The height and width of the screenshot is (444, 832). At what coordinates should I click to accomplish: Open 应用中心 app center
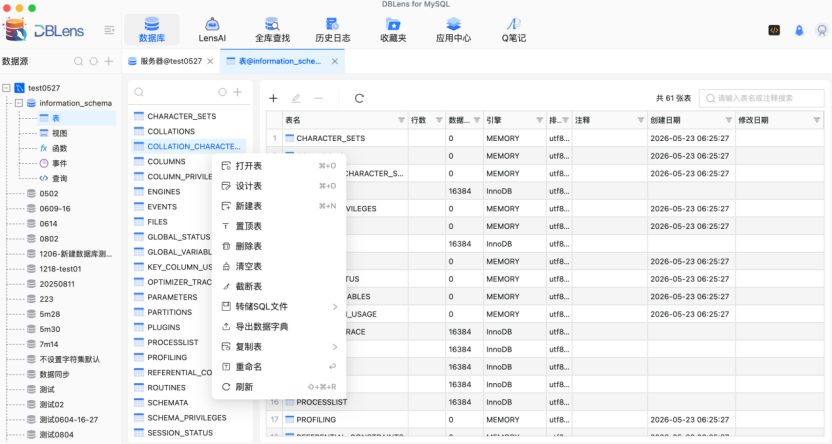[x=453, y=30]
